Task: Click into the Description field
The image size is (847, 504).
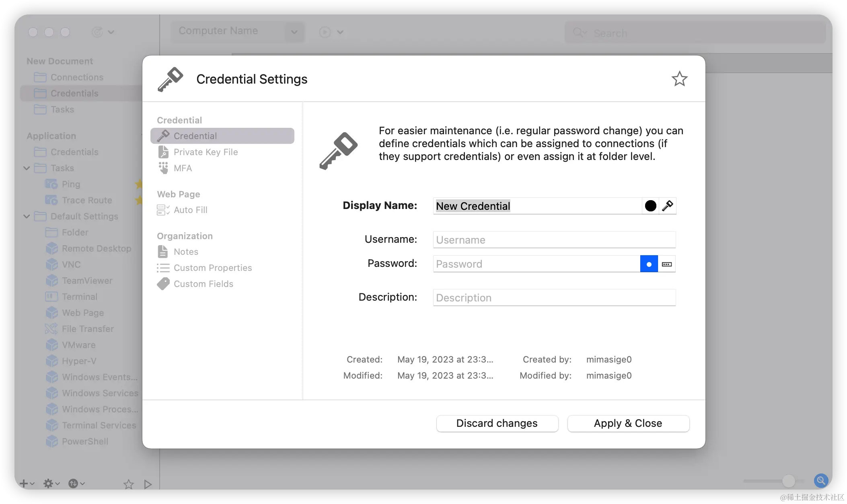Action: [554, 297]
